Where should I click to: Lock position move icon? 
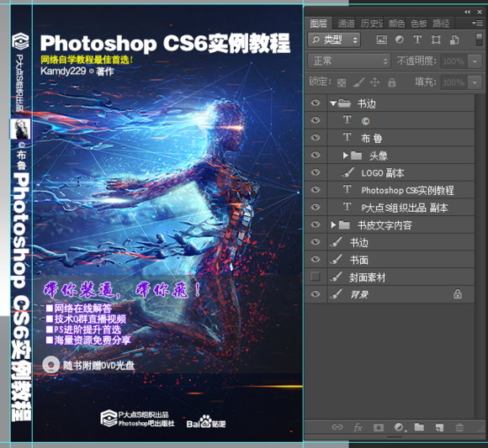[x=374, y=82]
